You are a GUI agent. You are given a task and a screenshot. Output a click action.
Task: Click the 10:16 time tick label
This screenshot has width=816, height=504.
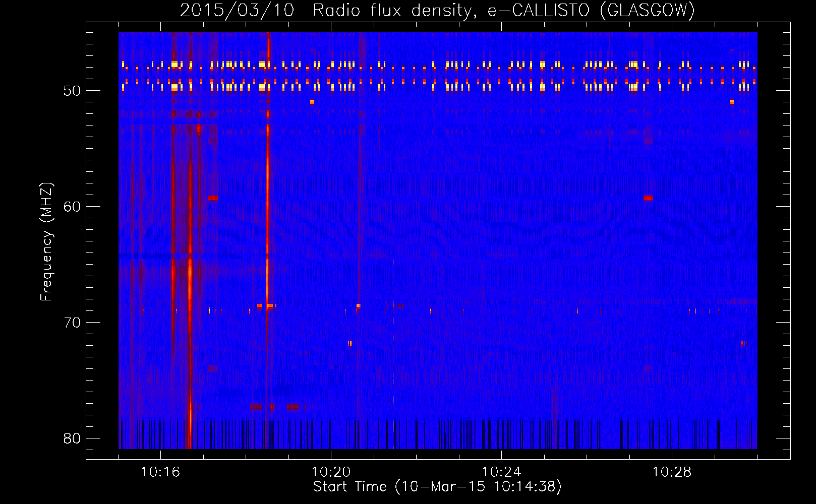click(161, 472)
